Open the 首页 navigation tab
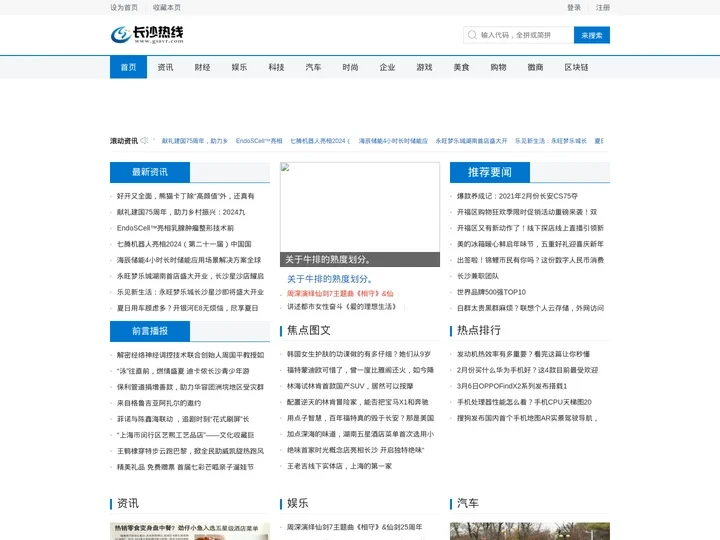The height and width of the screenshot is (540, 720). click(129, 67)
